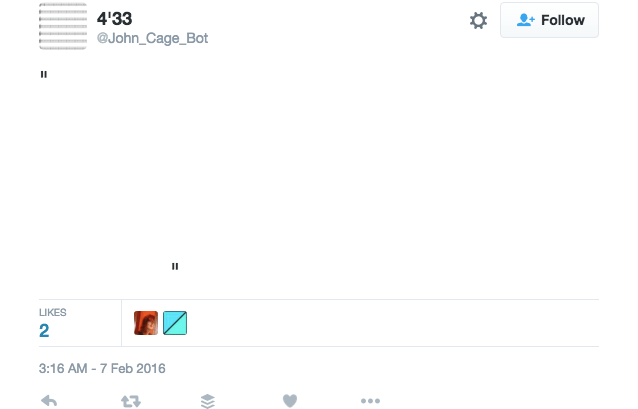Open the striped profile avatar of 4'33

(x=63, y=26)
